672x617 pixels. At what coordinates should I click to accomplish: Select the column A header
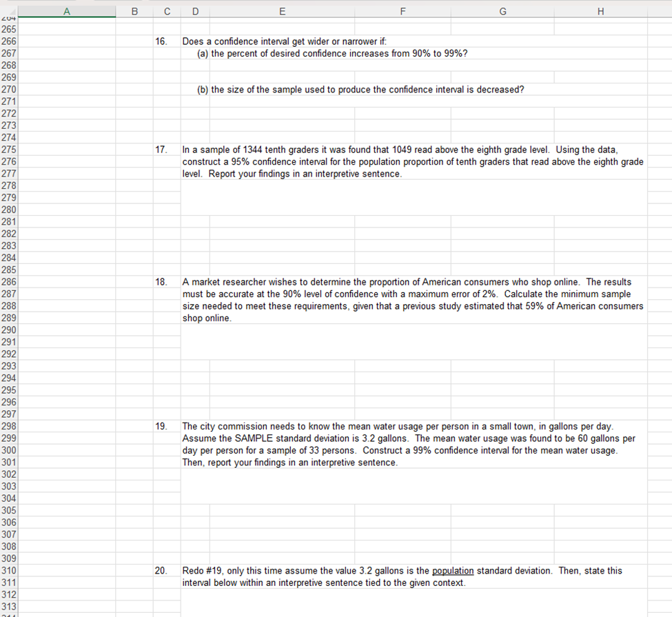pyautogui.click(x=67, y=11)
